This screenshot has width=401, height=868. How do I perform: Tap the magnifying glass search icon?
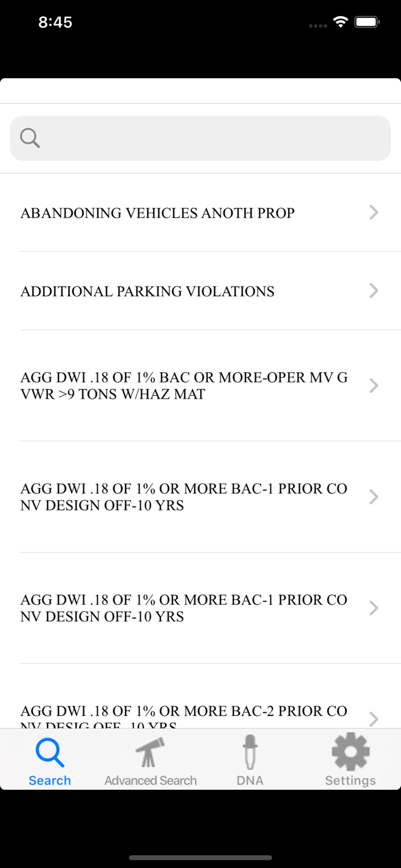30,138
